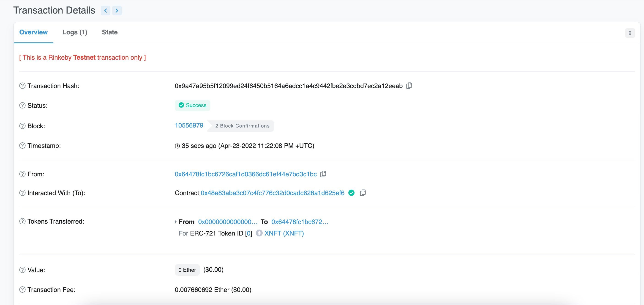Image resolution: width=644 pixels, height=305 pixels.
Task: Open token recipient 0x64478fc1bc672... link
Action: point(300,222)
